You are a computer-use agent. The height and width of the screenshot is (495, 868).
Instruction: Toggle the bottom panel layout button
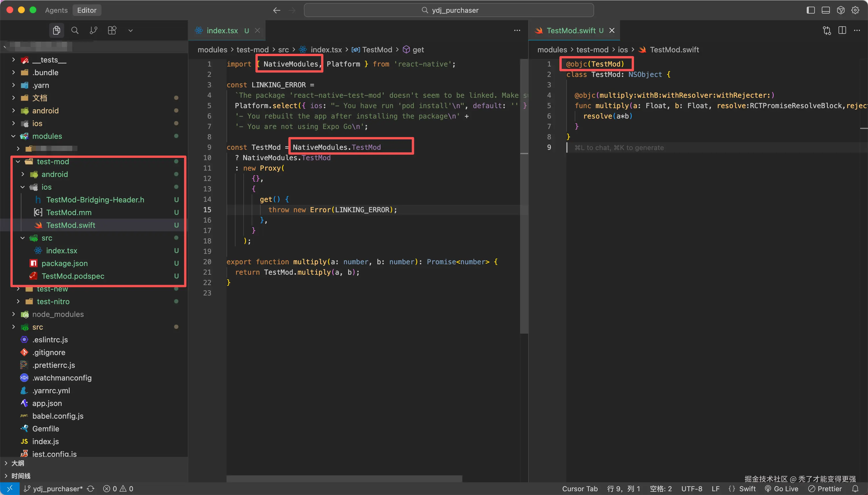(x=826, y=10)
